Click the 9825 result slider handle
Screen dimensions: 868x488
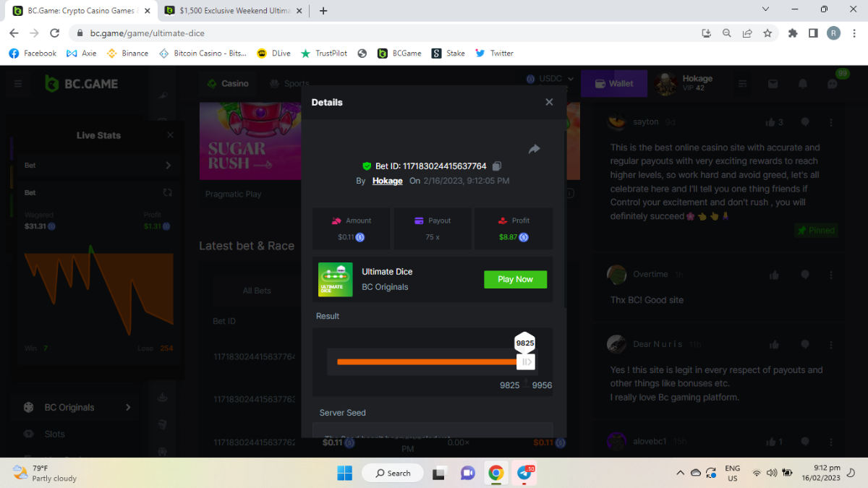526,361
